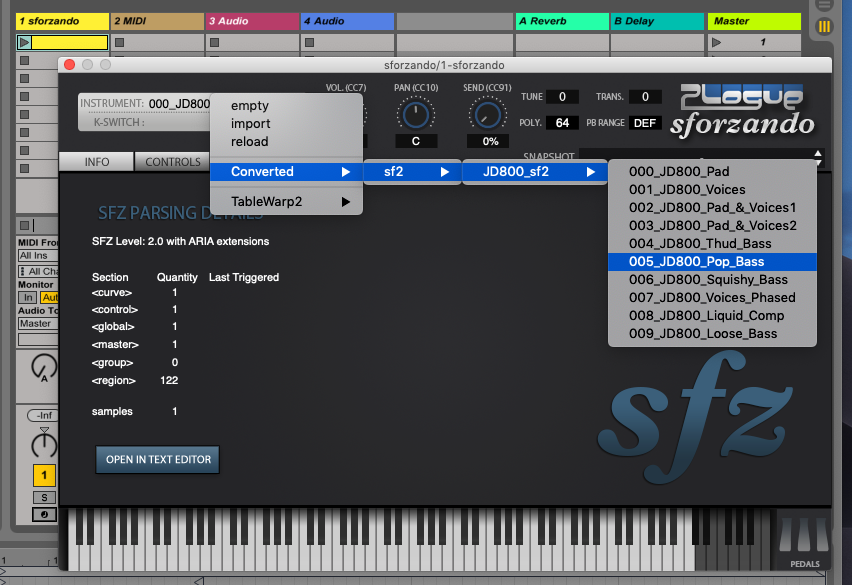The height and width of the screenshot is (585, 852).
Task: Select the 1 sforzando track header
Action: pyautogui.click(x=62, y=21)
